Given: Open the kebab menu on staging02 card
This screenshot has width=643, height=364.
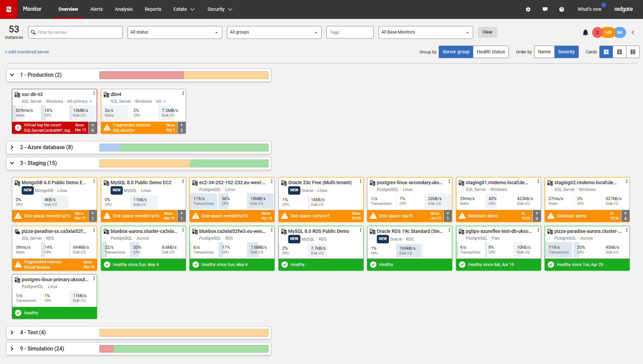Looking at the screenshot, I should (x=627, y=181).
